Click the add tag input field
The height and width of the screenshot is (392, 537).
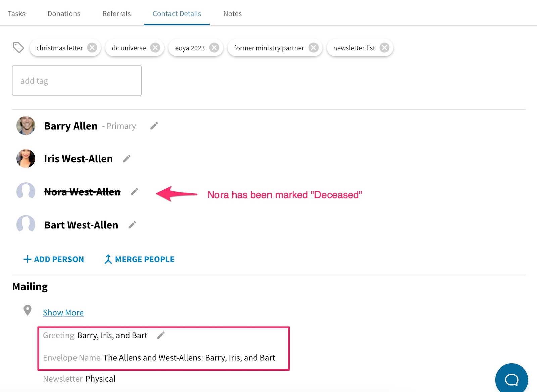tap(77, 81)
